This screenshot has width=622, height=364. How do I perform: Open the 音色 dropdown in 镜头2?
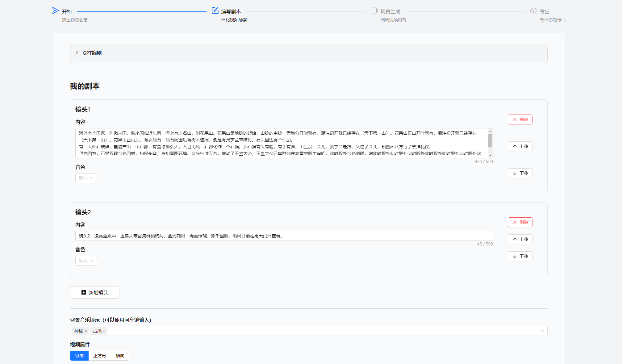[86, 261]
